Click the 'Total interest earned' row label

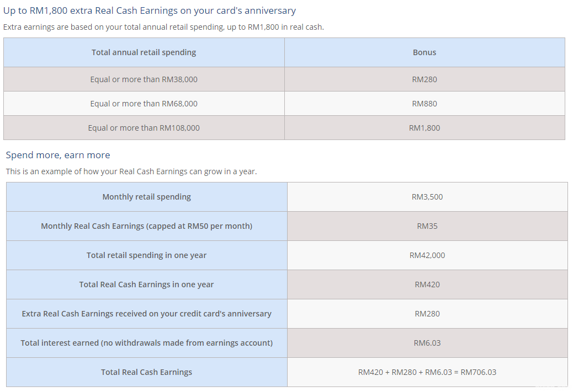(146, 343)
